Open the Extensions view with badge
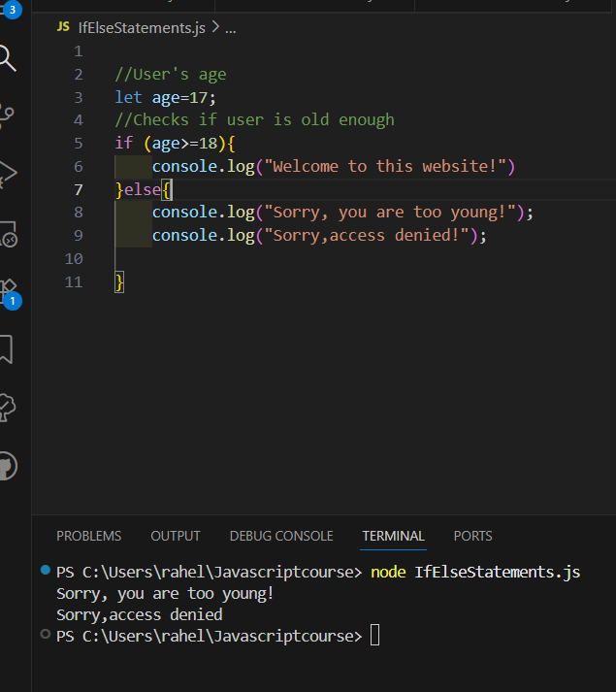This screenshot has height=692, width=616. click(6, 291)
